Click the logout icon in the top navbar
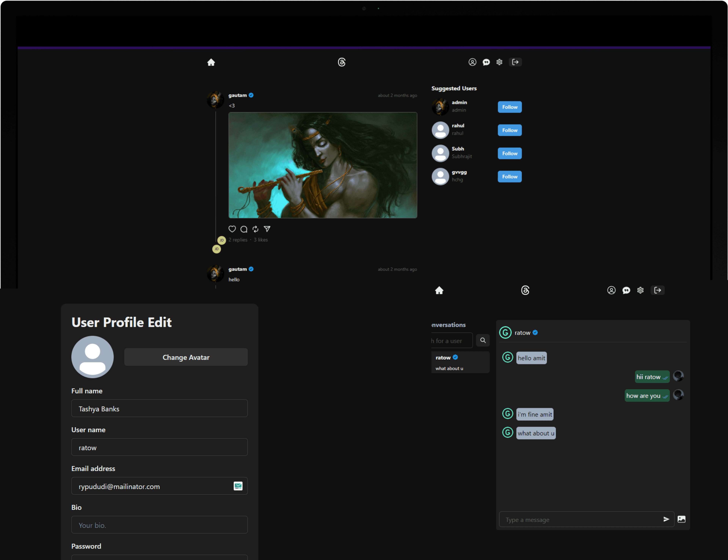This screenshot has height=560, width=728. [515, 62]
